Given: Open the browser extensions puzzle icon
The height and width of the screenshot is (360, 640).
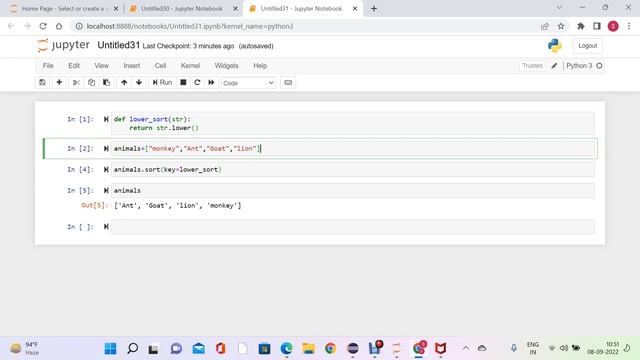Looking at the screenshot, I should point(580,26).
